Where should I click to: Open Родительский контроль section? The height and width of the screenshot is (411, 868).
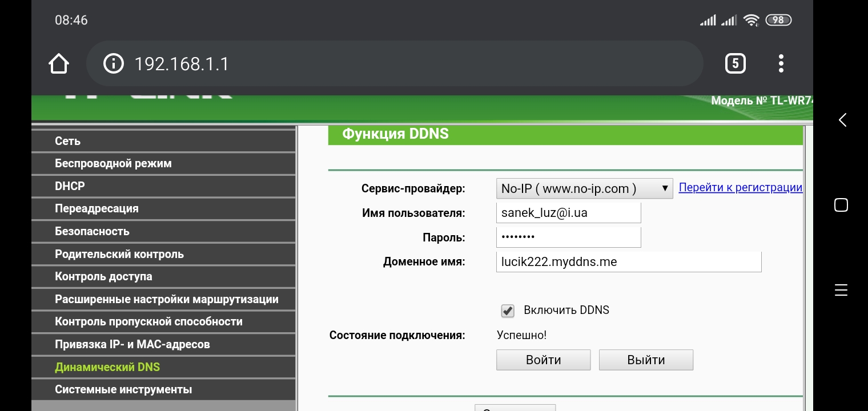point(119,254)
